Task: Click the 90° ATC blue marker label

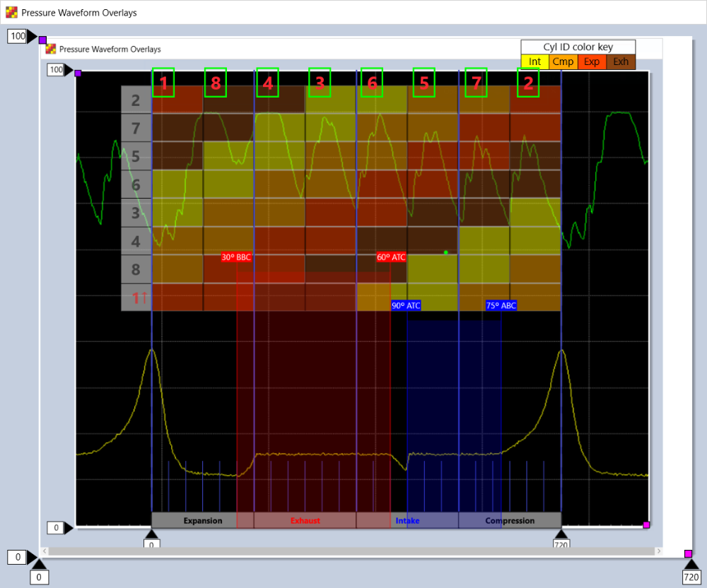Action: [407, 305]
